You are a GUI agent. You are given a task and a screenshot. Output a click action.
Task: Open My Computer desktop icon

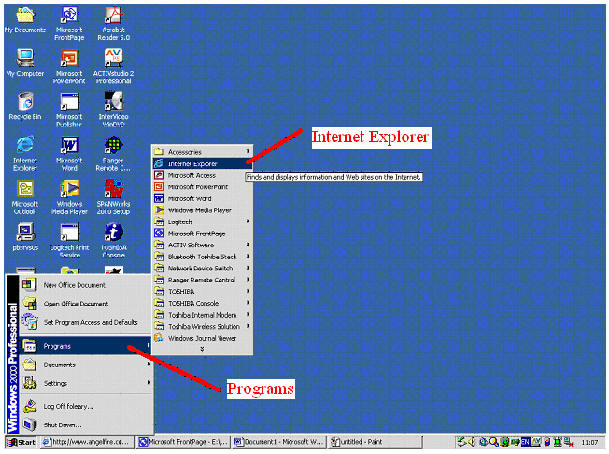click(x=25, y=63)
